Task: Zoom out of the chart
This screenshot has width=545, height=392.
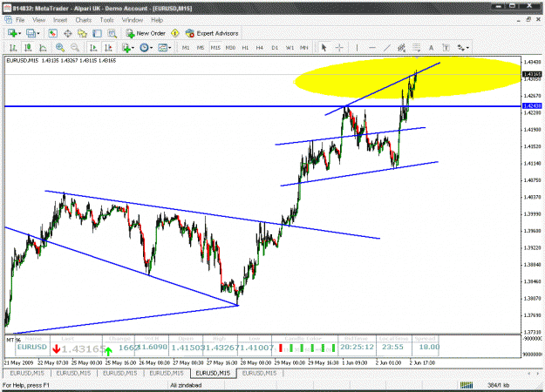Action: click(x=75, y=48)
